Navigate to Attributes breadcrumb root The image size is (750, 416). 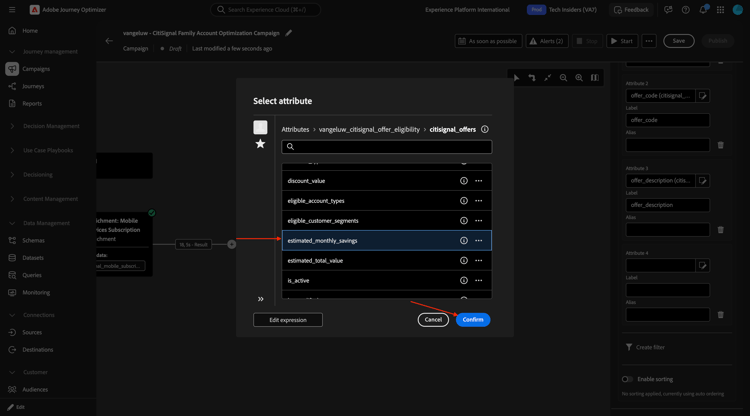[x=295, y=130]
